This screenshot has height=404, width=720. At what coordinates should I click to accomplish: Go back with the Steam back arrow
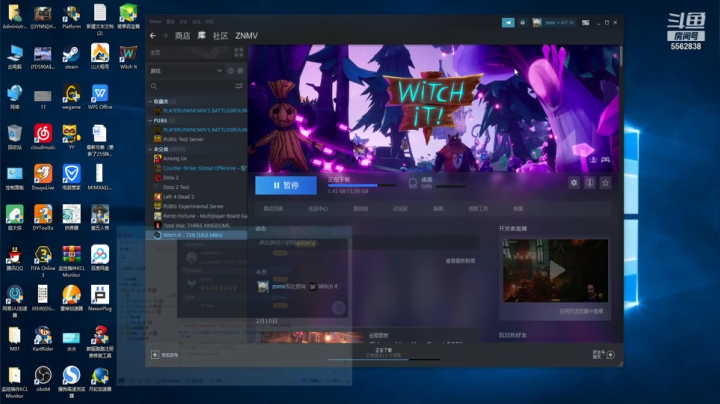(x=153, y=36)
